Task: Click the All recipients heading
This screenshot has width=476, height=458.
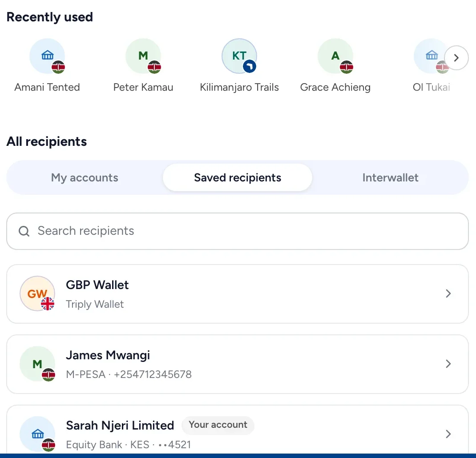Action: point(47,142)
